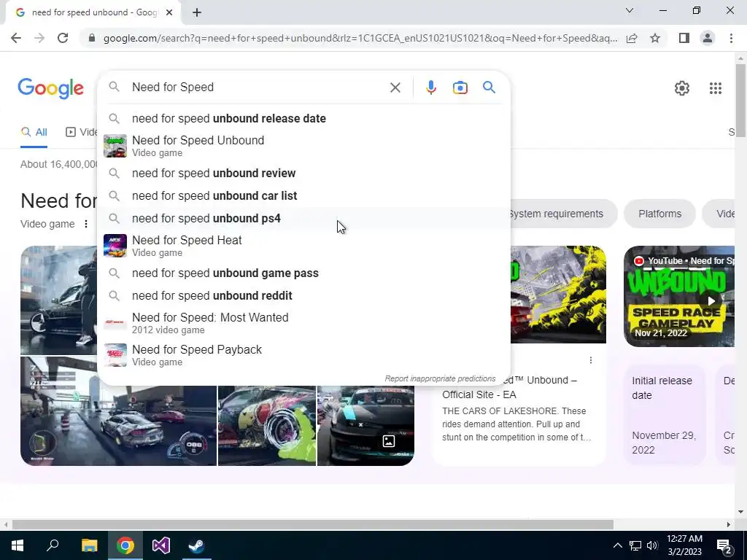Choose the Need for Speed Unbound video game suggestion
Viewport: 747px width, 560px height.
pyautogui.click(x=304, y=146)
